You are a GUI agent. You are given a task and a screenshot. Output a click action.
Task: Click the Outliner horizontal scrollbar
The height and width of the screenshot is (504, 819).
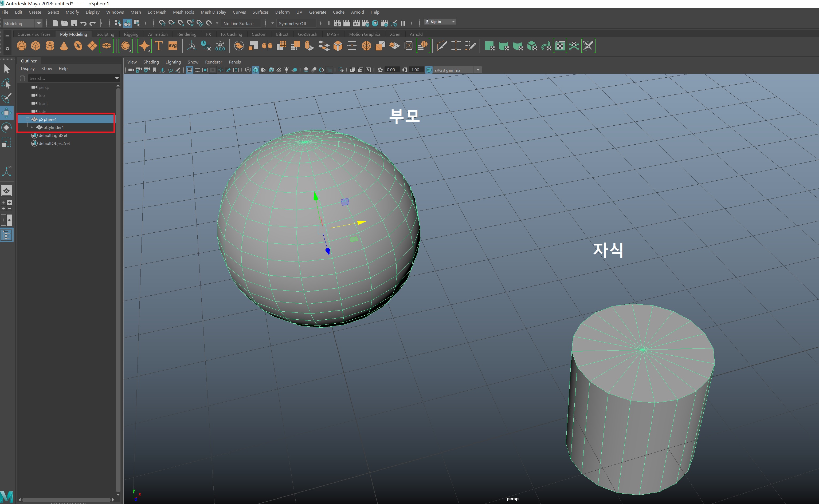[x=66, y=500]
